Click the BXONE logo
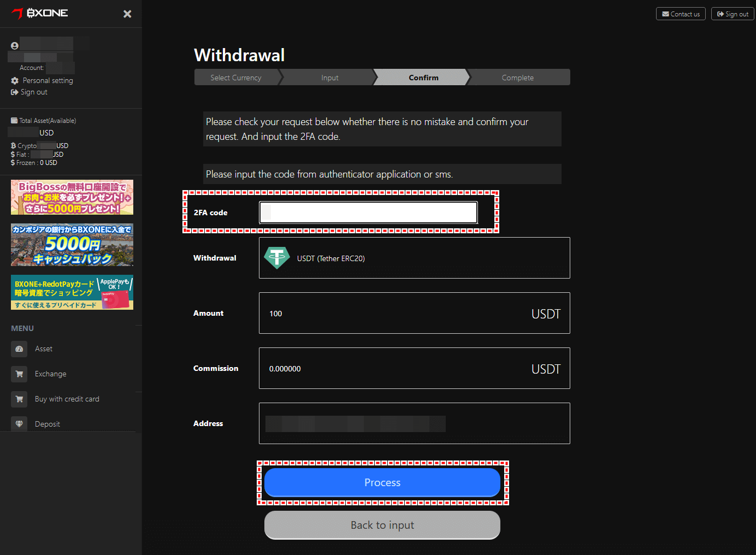Screen dimensions: 756x555 coord(40,13)
